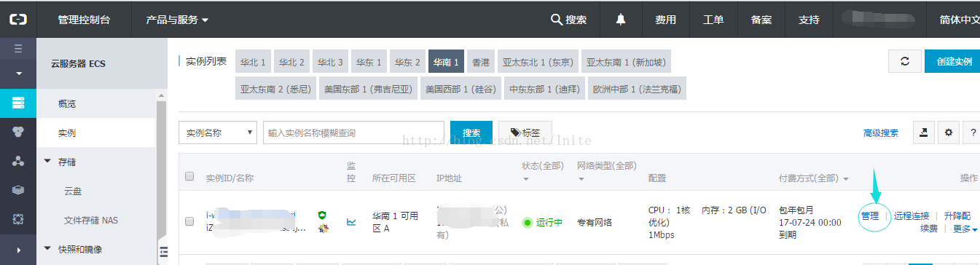Open 管理控制台 in the top bar
The width and height of the screenshot is (980, 265).
pos(84,20)
